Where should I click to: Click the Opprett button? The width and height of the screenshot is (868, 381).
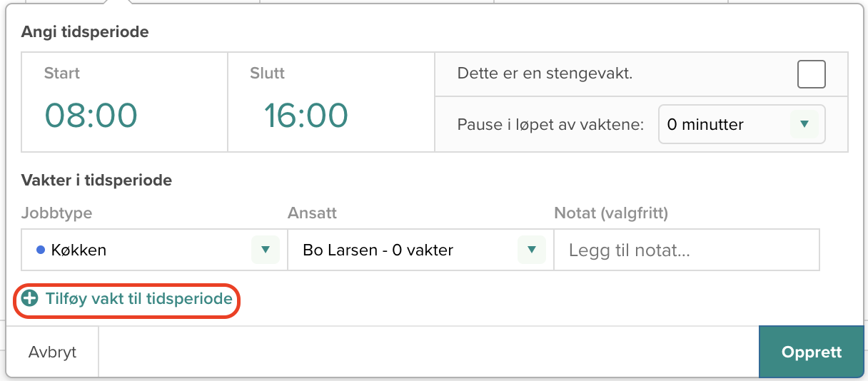[x=812, y=352]
